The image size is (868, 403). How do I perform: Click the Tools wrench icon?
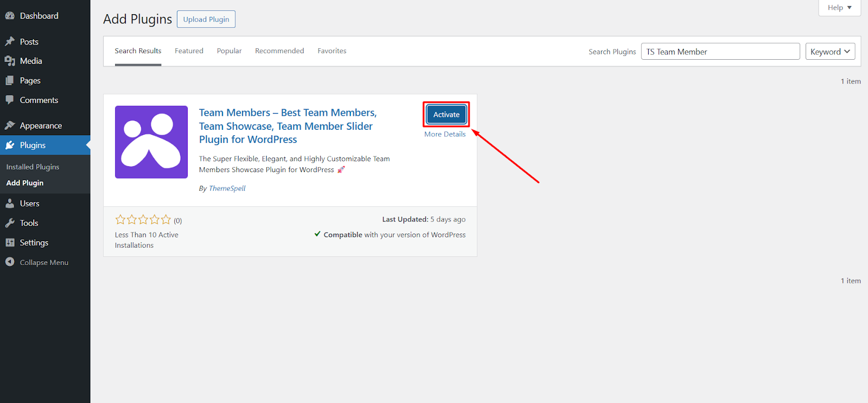(10, 223)
